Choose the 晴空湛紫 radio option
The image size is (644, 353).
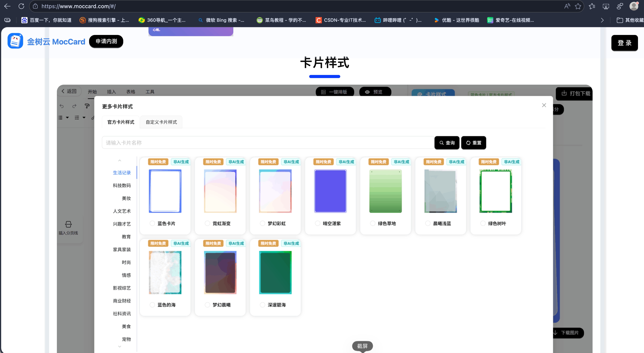pos(318,223)
